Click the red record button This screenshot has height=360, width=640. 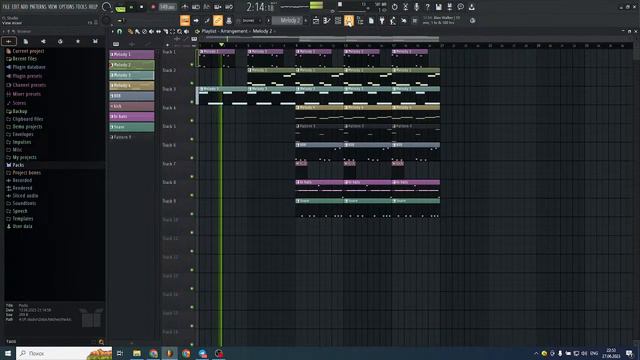(x=153, y=7)
